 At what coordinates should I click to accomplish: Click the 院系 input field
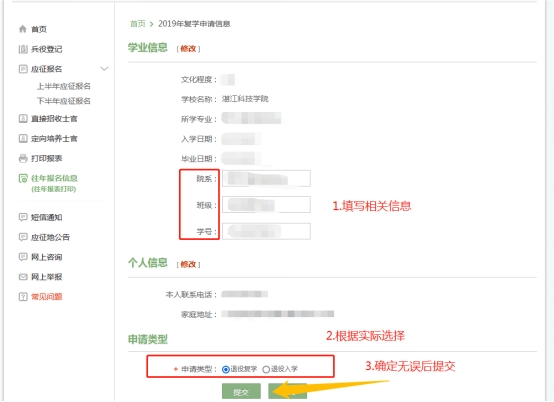pyautogui.click(x=266, y=178)
